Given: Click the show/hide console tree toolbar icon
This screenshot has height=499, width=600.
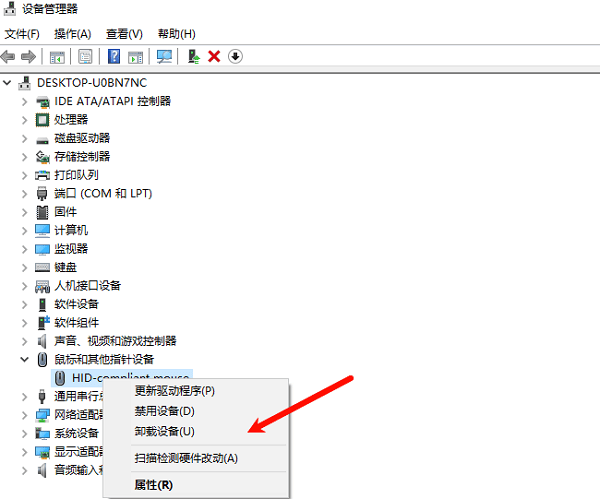Looking at the screenshot, I should click(x=58, y=57).
